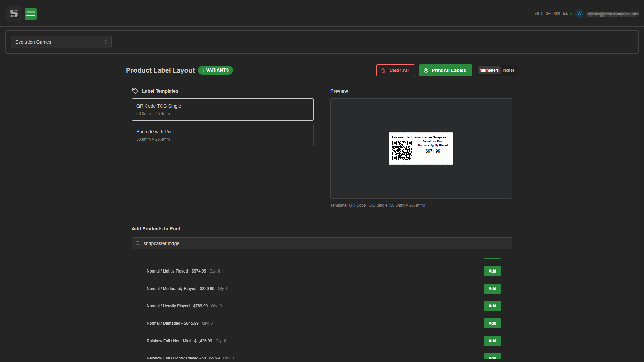Open the Evolution Games store dropdown
The height and width of the screenshot is (362, 644).
point(61,42)
